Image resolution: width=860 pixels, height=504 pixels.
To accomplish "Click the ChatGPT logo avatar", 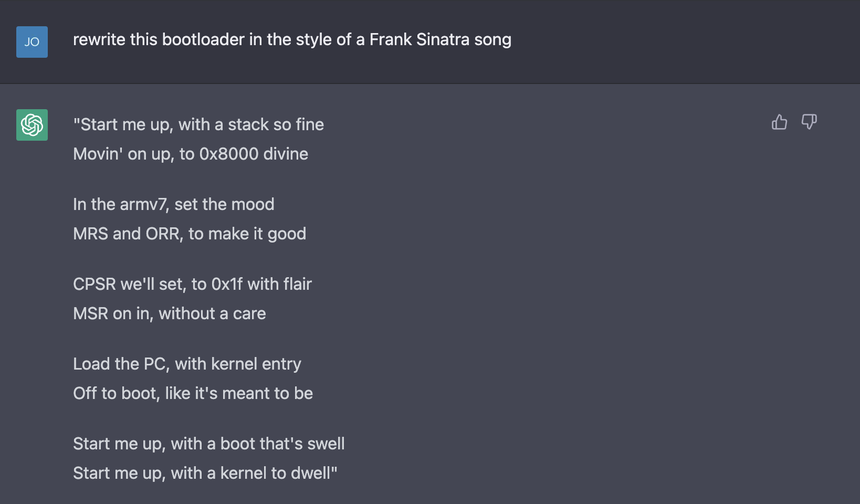I will (32, 125).
